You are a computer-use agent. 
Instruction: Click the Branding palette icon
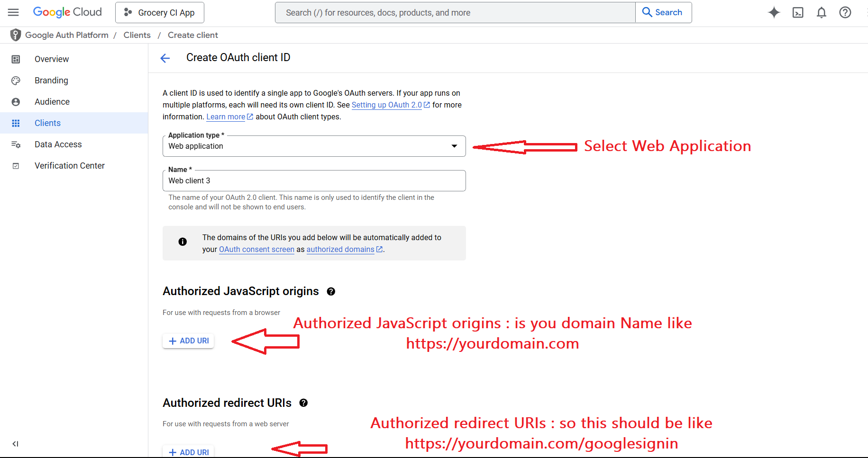16,81
